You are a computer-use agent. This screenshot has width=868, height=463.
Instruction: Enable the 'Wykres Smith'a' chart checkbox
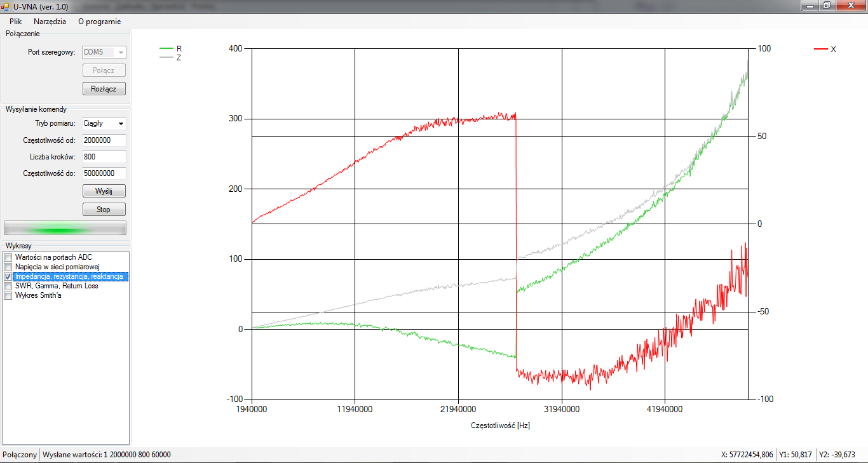coord(8,295)
